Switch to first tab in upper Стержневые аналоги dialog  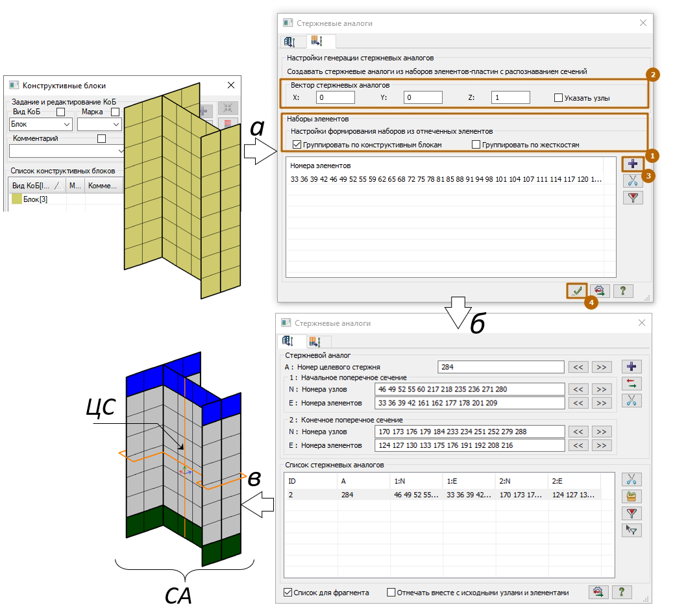(289, 42)
